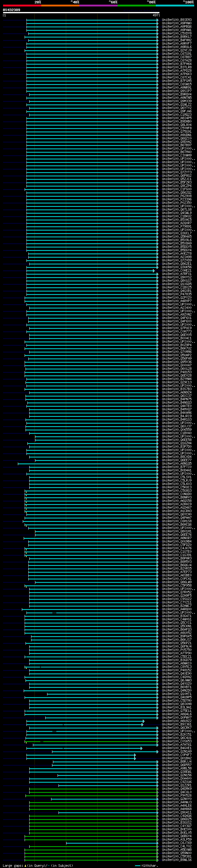
Task: Click the UniRef100_B8PHR3 hit label
Action: pos(176,558)
